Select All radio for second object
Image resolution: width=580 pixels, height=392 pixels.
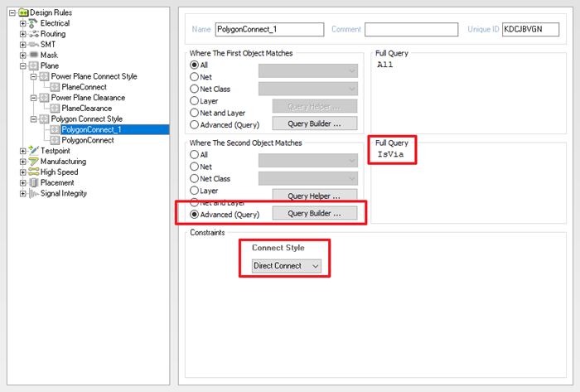click(195, 155)
